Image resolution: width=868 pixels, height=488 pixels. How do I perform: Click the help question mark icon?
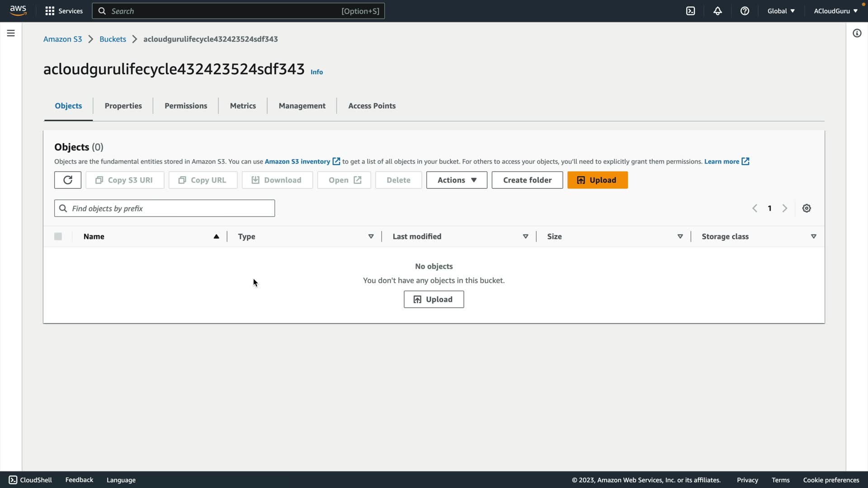pyautogui.click(x=745, y=11)
